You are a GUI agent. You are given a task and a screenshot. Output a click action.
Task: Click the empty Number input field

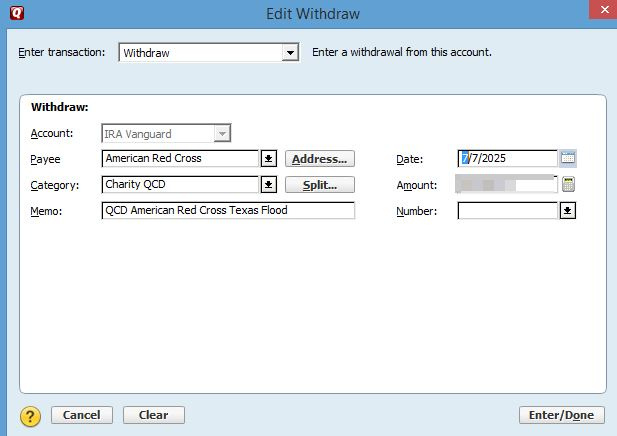coord(508,211)
